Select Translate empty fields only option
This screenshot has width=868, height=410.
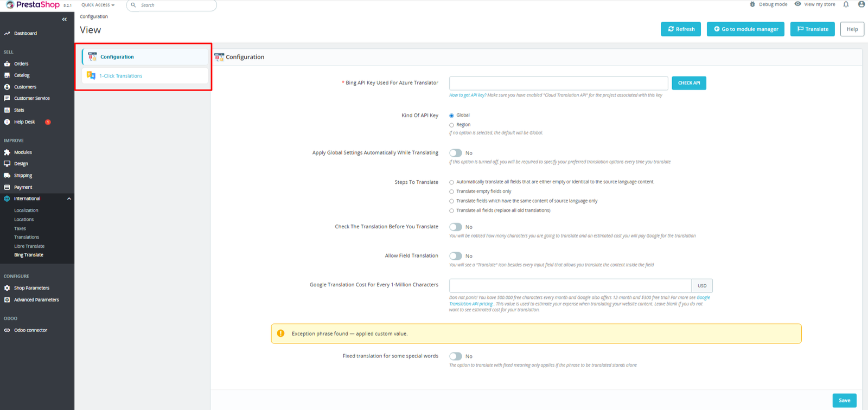(451, 192)
